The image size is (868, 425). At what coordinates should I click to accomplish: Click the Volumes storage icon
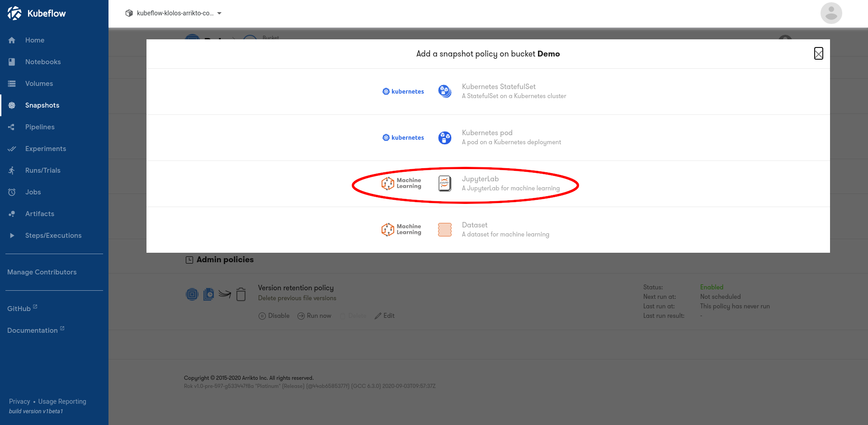[12, 84]
